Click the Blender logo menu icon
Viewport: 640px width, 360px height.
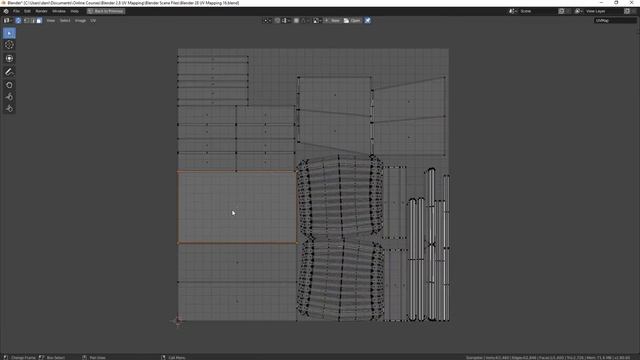6,11
